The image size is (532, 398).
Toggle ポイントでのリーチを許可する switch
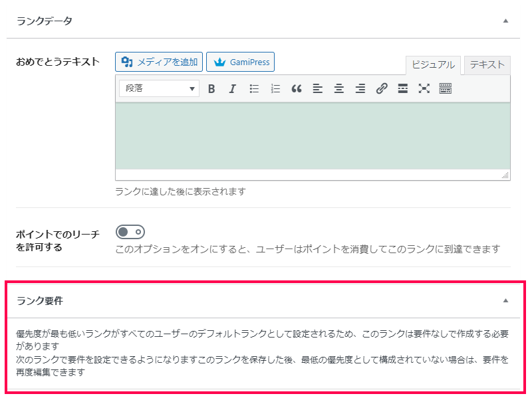[x=130, y=233]
